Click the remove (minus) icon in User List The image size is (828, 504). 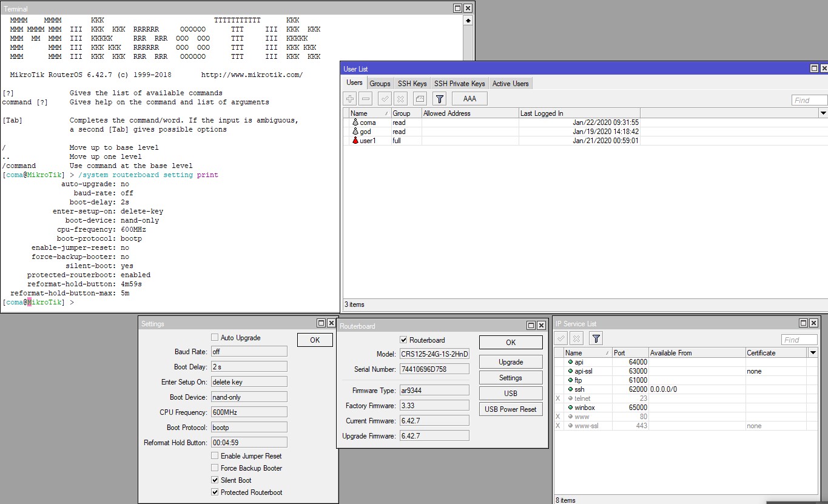(366, 99)
